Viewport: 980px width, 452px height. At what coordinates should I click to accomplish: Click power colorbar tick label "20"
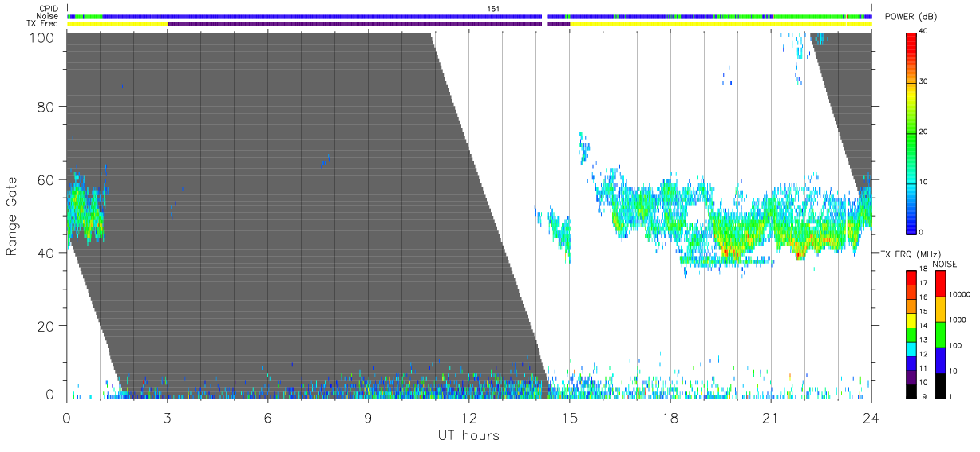[923, 132]
